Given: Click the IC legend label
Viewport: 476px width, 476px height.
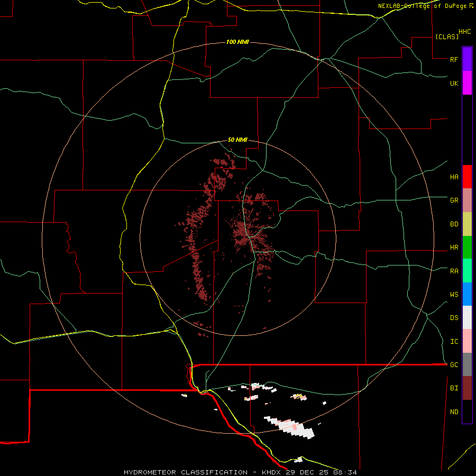Looking at the screenshot, I should pos(454,342).
